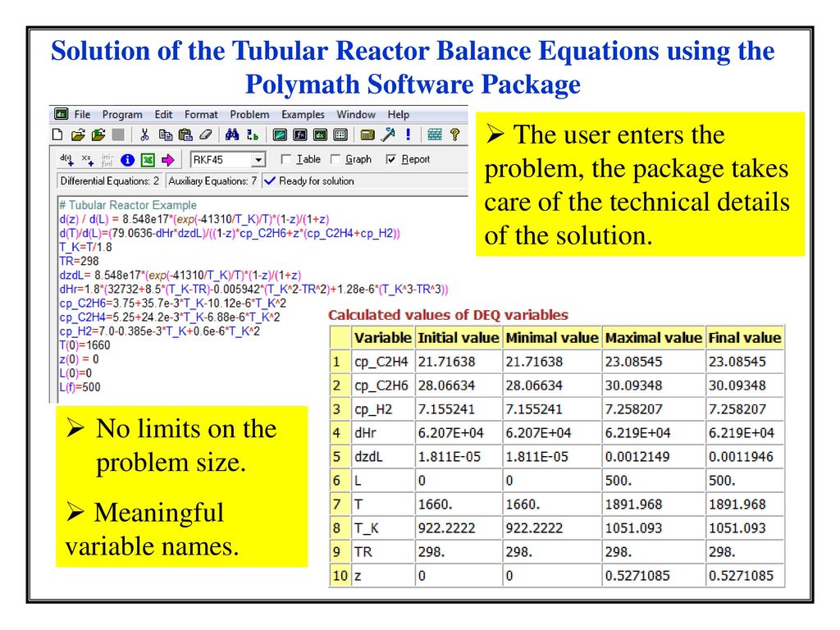This screenshot has height=630, width=840.
Task: Click the 'Calculated values of DEQ variables' heading
Action: pyautogui.click(x=448, y=315)
